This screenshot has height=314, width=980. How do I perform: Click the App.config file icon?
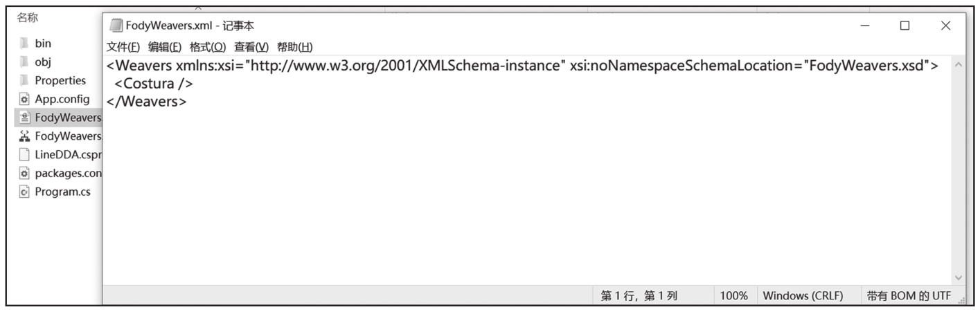click(x=24, y=99)
